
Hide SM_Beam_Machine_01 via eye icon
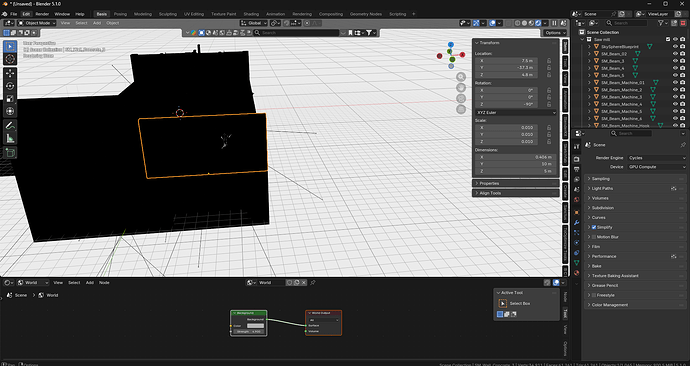675,82
